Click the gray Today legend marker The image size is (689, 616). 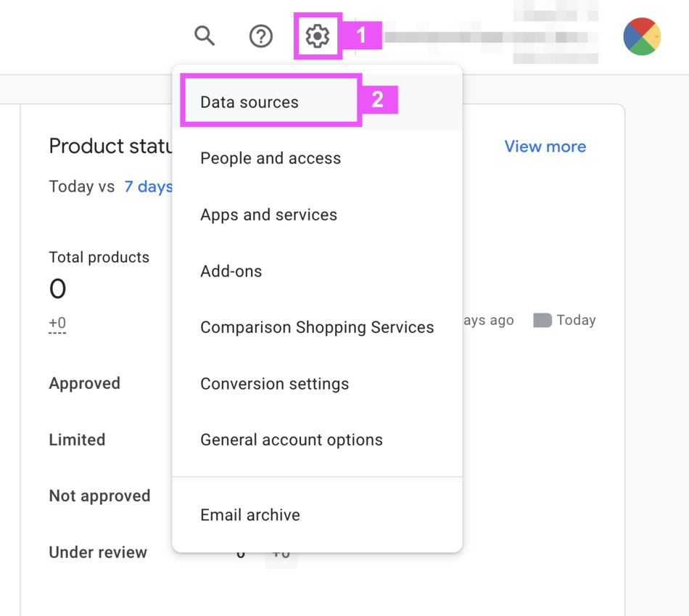(x=542, y=321)
